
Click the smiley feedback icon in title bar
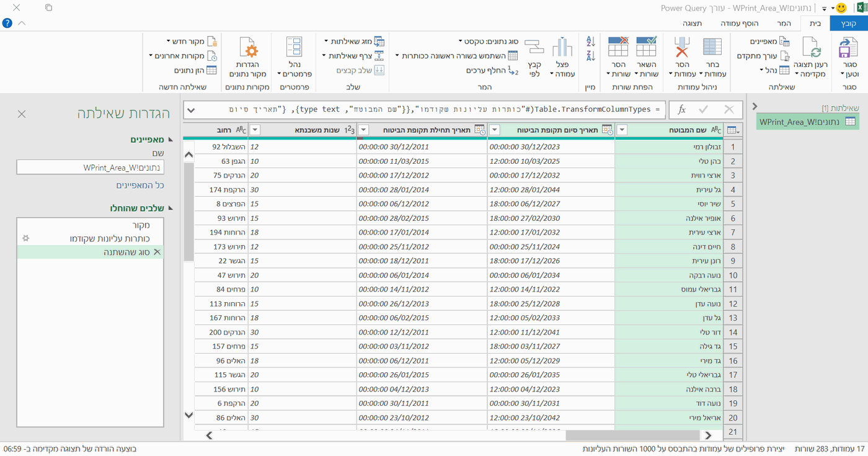click(x=841, y=8)
